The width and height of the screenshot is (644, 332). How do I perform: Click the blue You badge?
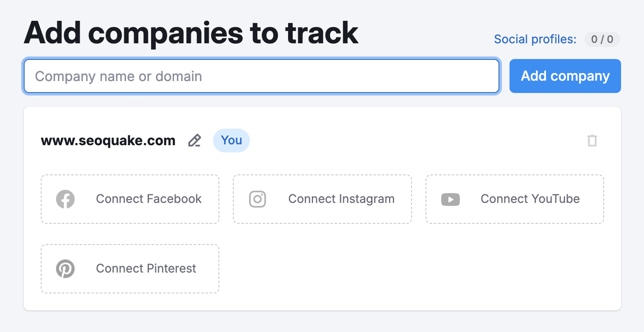click(231, 140)
